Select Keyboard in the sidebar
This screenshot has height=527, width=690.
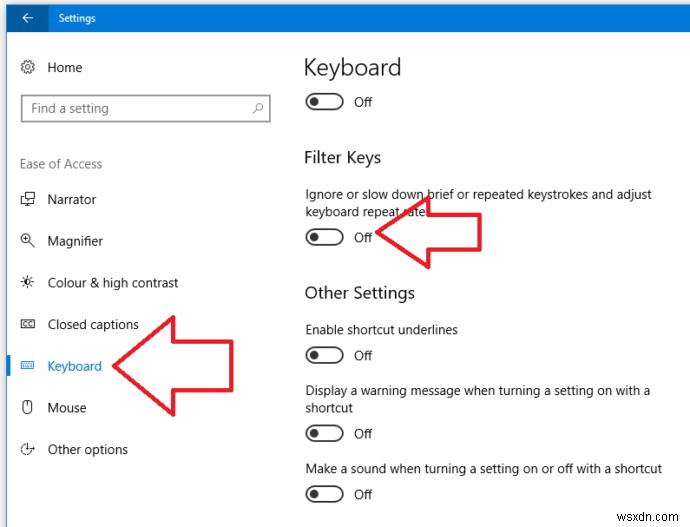tap(74, 366)
